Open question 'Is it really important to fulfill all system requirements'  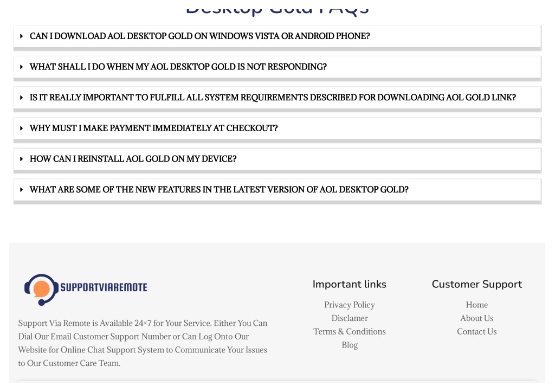tap(273, 98)
